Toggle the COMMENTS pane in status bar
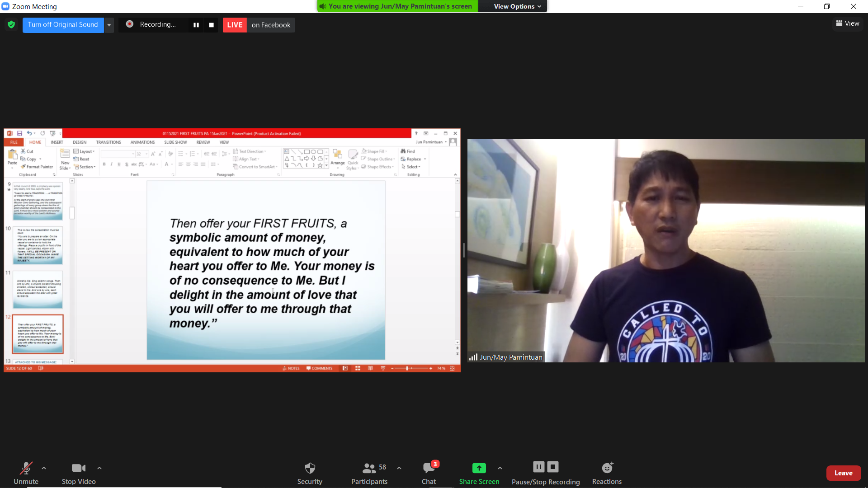Screen dimensions: 868x488 click(319, 368)
